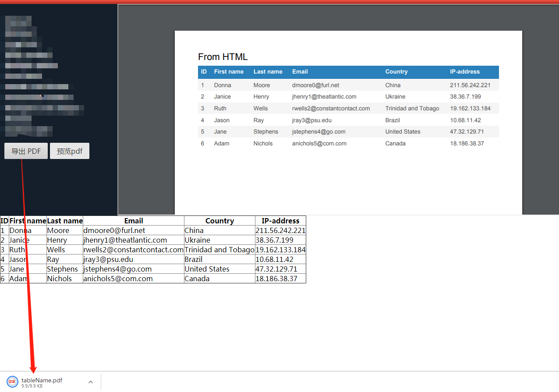Select jhenry1@theatlantic.com in the PDF preview
Image resolution: width=559 pixels, height=392 pixels.
324,96
